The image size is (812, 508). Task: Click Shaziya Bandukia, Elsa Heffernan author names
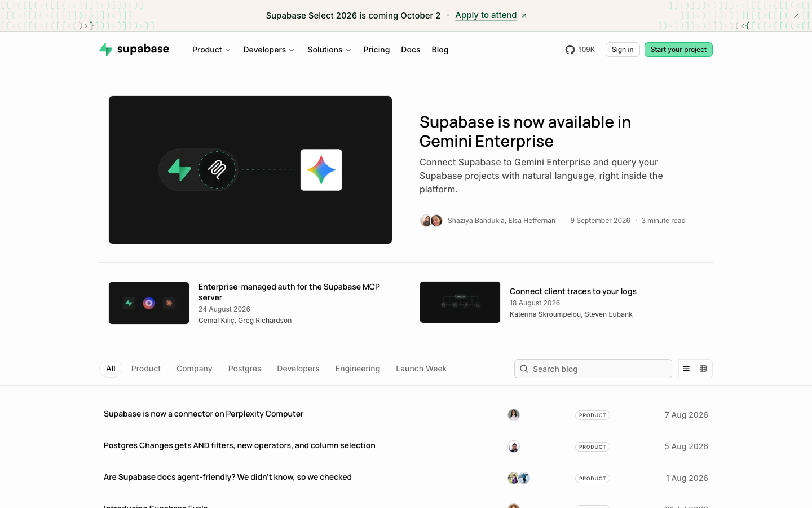[x=501, y=221]
